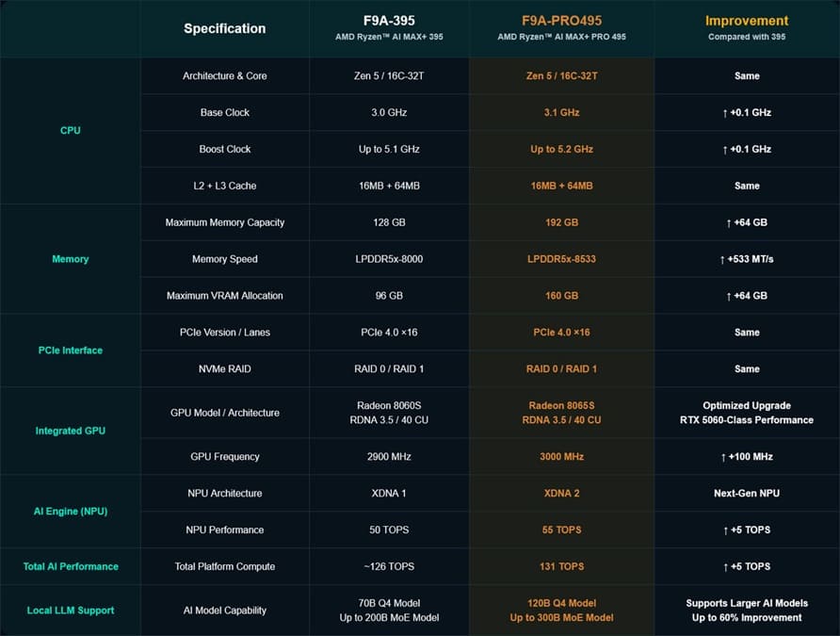Click 'AI Model Capability' row label
Viewport: 840px width, 636px height.
pos(224,611)
